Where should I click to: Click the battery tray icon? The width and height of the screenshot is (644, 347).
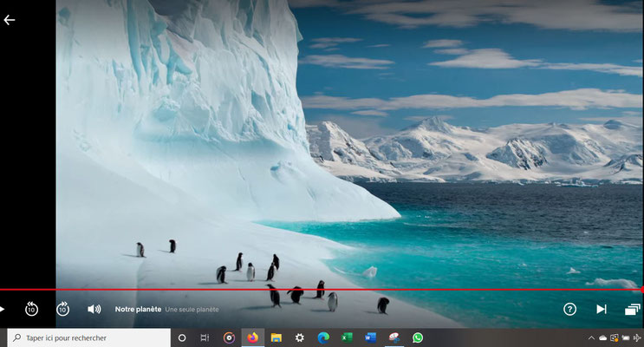(x=626, y=338)
